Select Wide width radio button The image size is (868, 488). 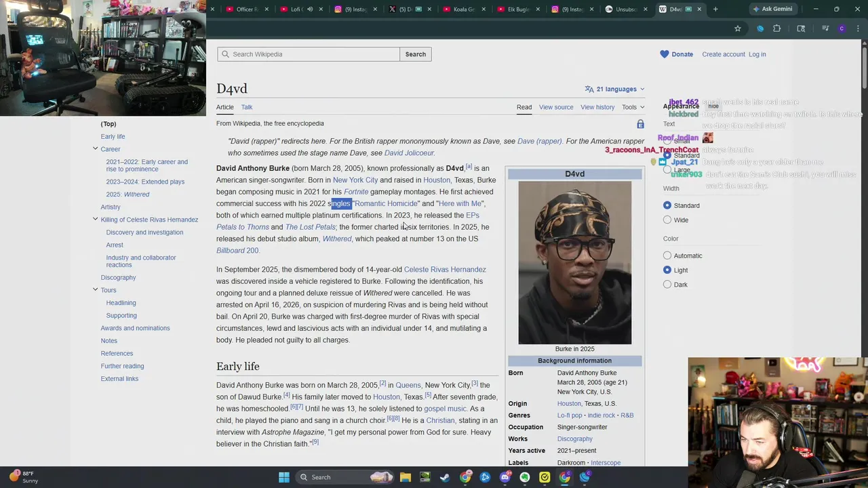pos(667,220)
